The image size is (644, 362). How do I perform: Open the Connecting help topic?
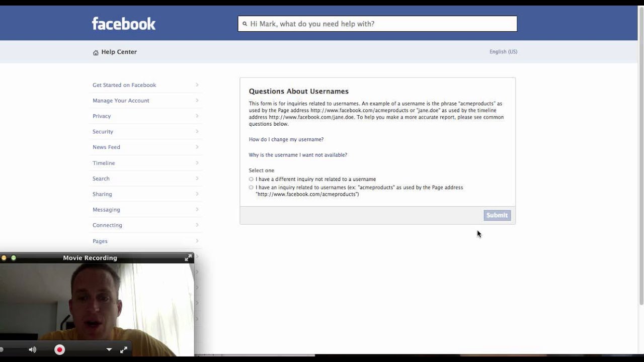click(x=107, y=225)
